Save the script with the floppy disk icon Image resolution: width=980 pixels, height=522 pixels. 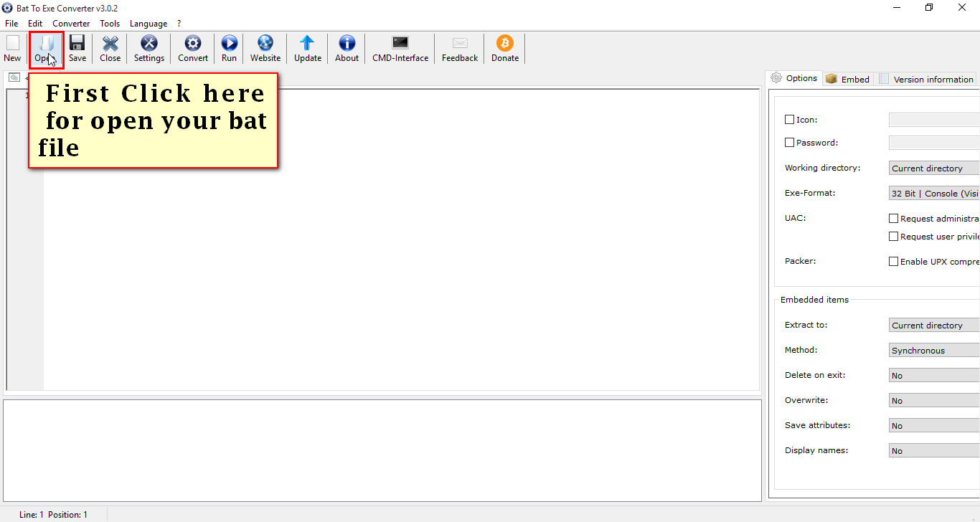point(77,49)
